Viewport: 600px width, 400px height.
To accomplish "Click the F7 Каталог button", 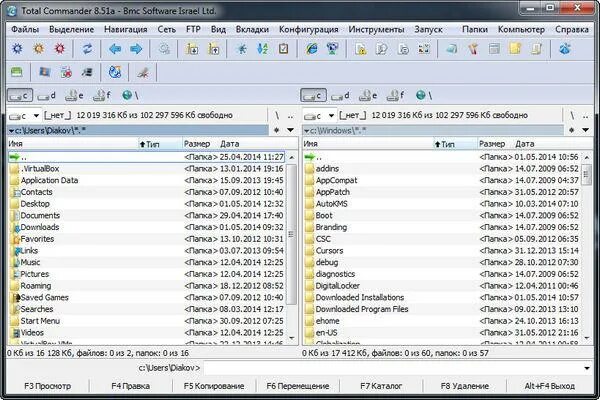I will click(381, 386).
